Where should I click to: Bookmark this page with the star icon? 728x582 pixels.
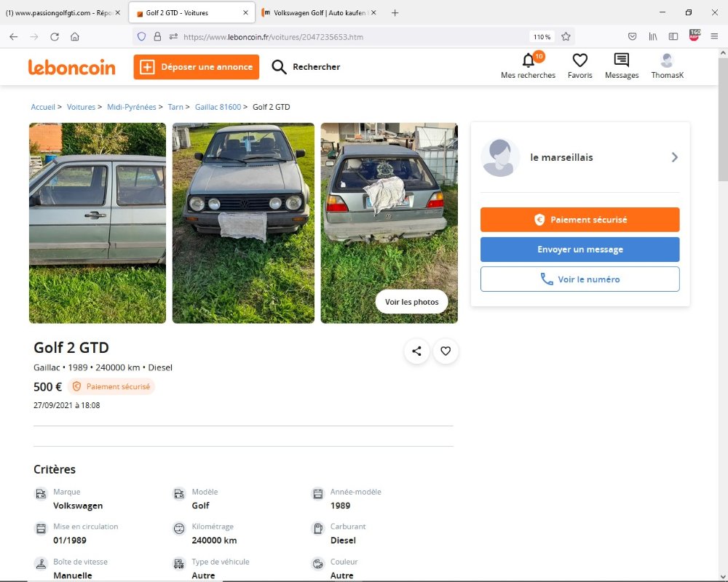pyautogui.click(x=566, y=36)
